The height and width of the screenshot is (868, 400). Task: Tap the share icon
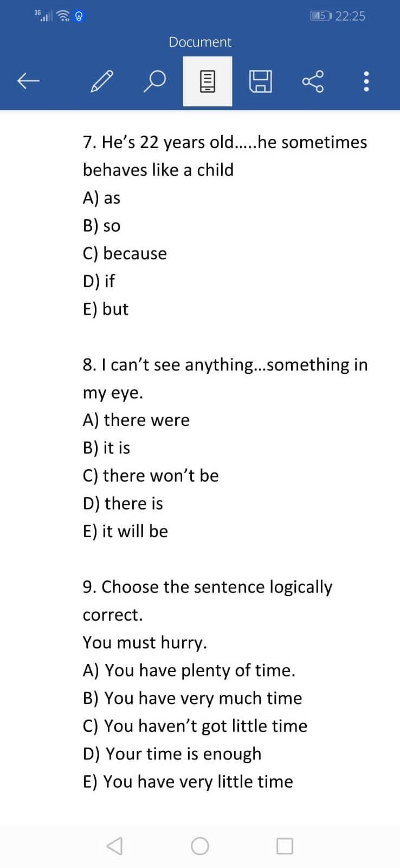313,81
